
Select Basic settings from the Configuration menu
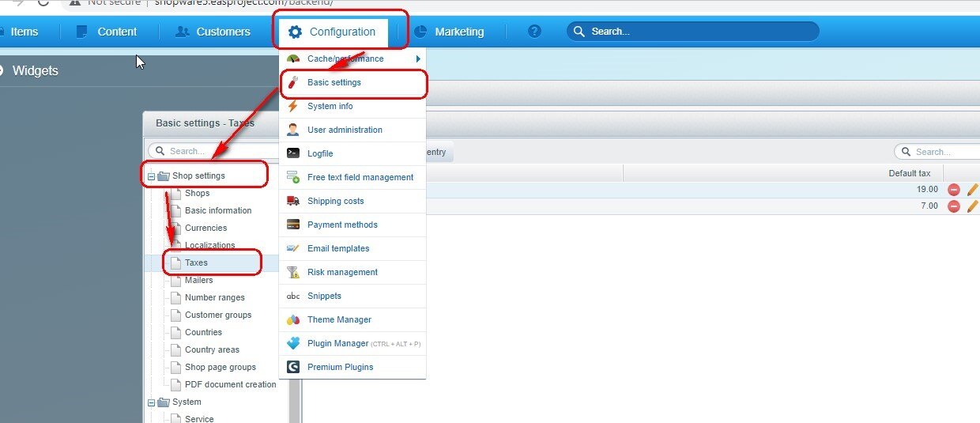pyautogui.click(x=334, y=82)
